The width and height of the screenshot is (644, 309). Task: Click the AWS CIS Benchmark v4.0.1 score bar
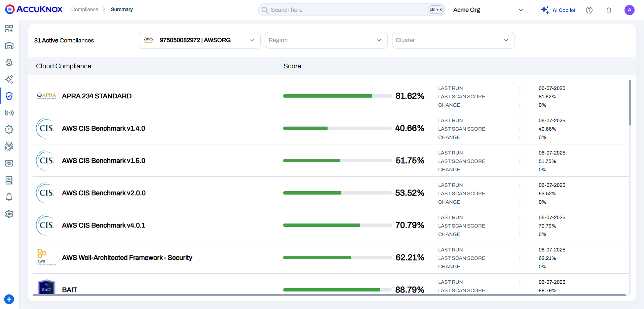[337, 225]
